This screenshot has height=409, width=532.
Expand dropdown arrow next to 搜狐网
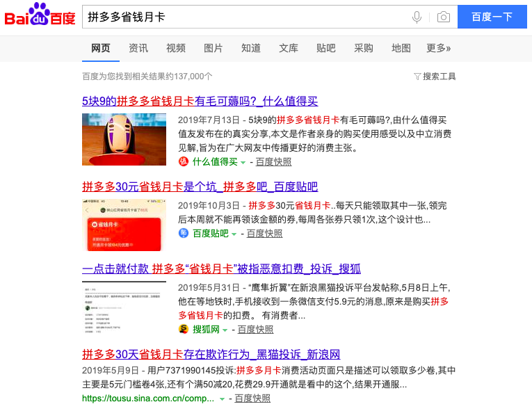(x=226, y=330)
